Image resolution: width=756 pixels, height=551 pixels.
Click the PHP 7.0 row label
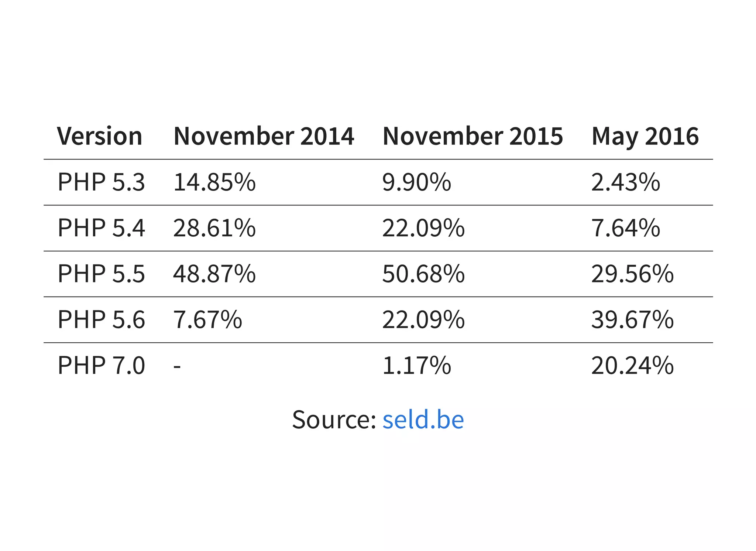[x=101, y=365]
